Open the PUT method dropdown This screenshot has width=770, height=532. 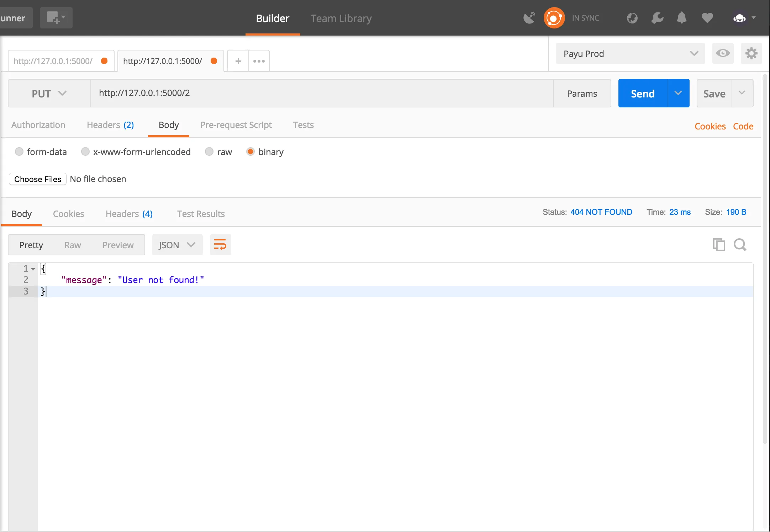pos(49,94)
